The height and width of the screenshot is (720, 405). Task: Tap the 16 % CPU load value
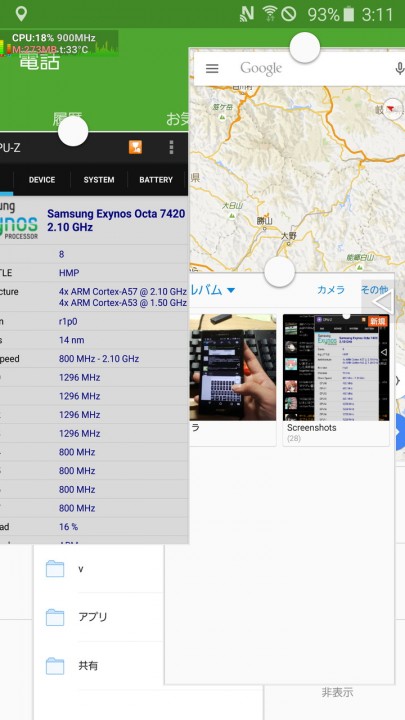point(68,527)
